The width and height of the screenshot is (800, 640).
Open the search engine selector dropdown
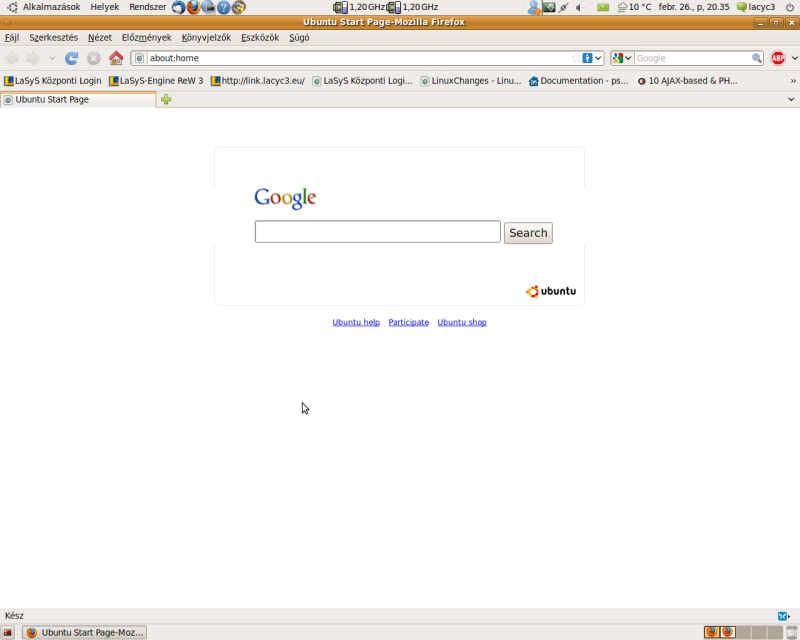[x=622, y=58]
